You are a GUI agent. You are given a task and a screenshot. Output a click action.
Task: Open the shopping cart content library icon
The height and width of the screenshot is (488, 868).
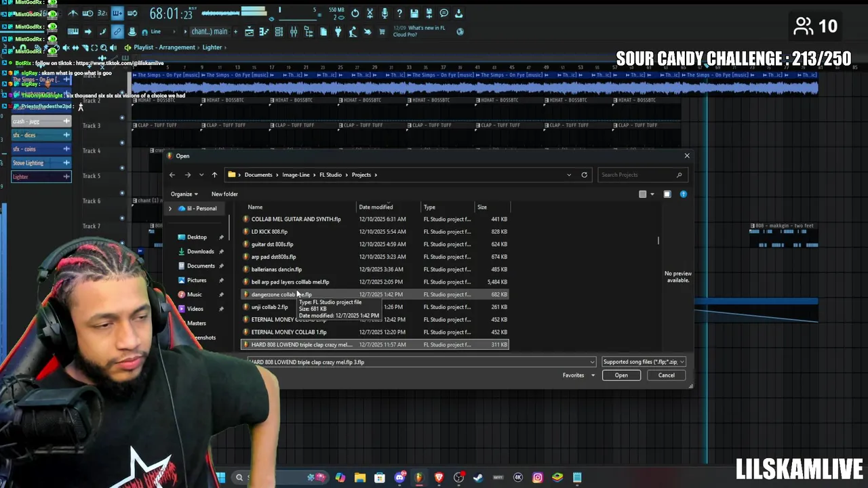point(382,32)
